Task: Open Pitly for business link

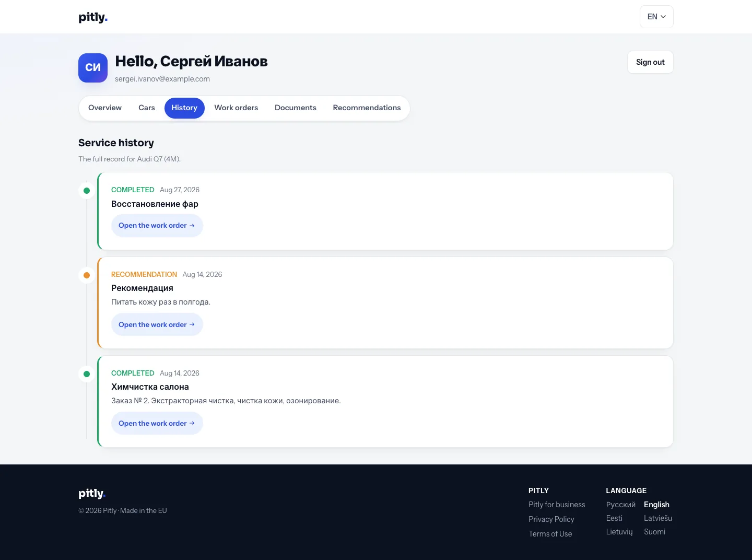Action: click(x=557, y=505)
